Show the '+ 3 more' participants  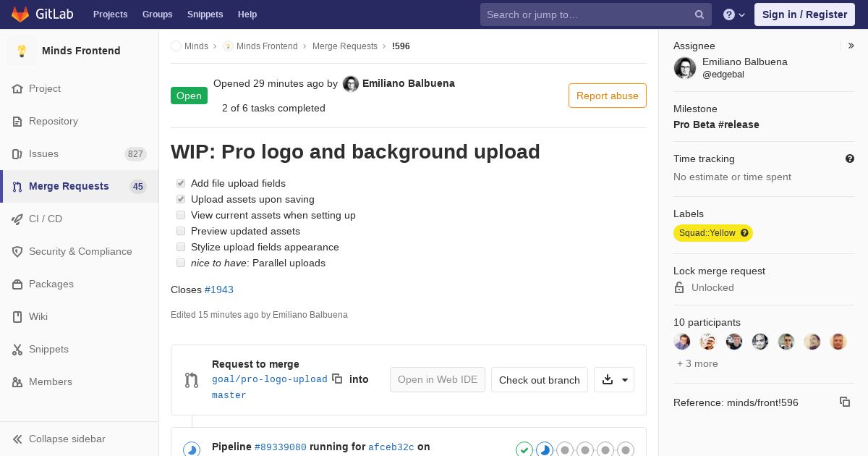pyautogui.click(x=697, y=363)
